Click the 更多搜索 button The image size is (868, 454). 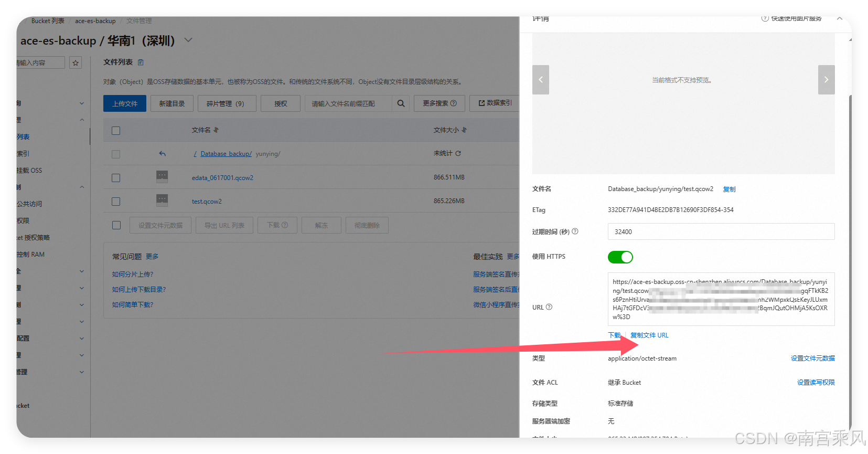440,103
